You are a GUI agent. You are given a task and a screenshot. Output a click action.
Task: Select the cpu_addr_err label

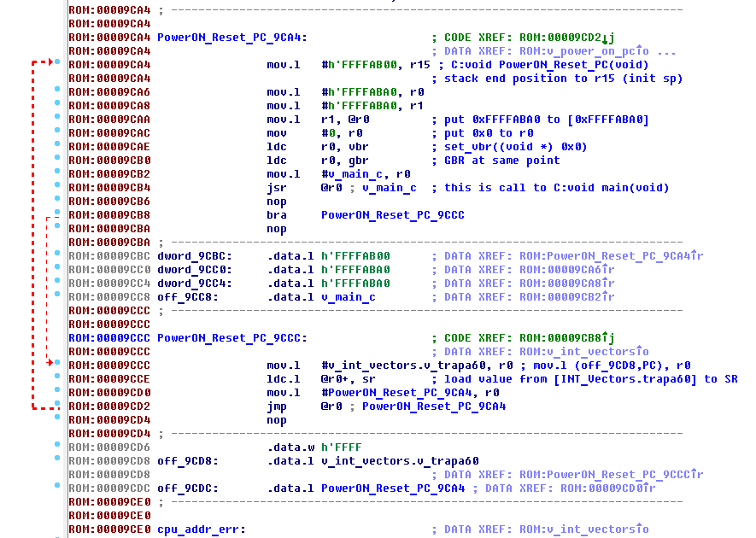pos(200,529)
